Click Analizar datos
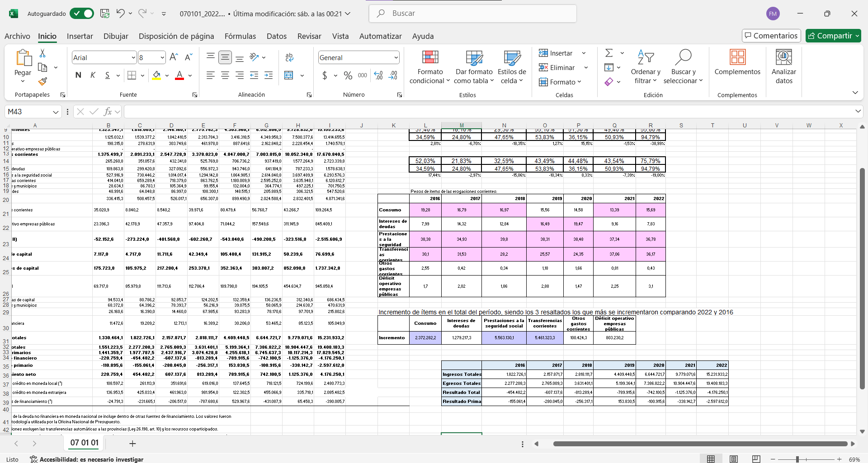Image resolution: width=868 pixels, height=463 pixels. 784,67
